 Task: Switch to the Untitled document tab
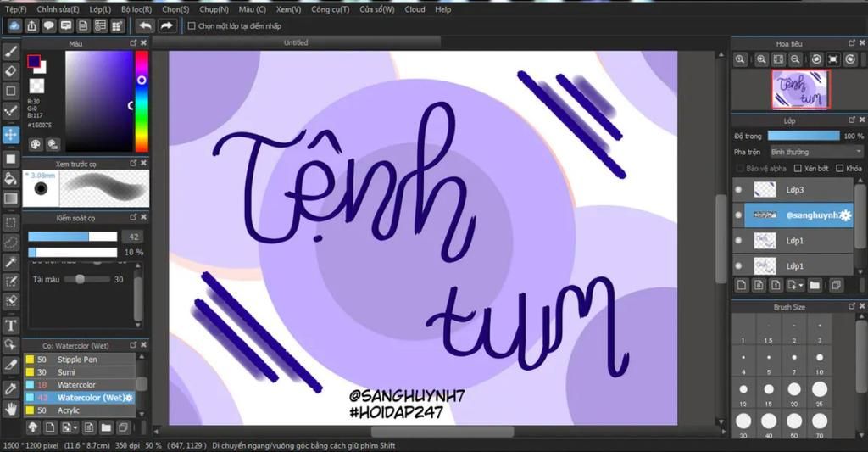point(296,42)
